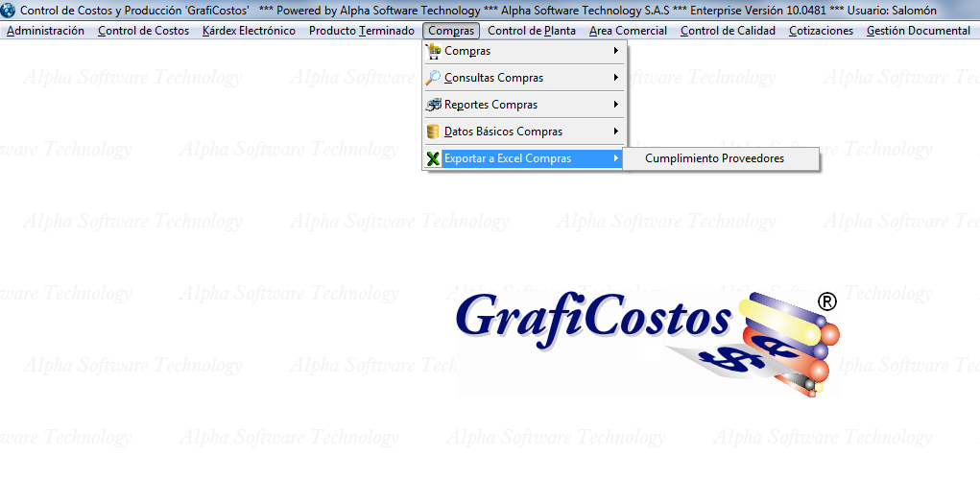
Task: Open the Area Comercial menu
Action: (x=628, y=31)
